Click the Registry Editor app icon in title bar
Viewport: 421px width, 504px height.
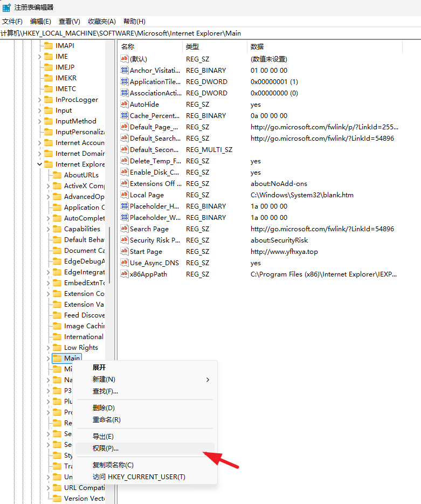pos(6,7)
